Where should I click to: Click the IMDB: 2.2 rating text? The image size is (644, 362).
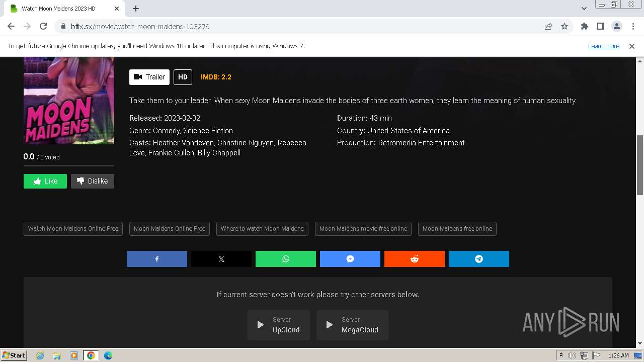point(216,77)
